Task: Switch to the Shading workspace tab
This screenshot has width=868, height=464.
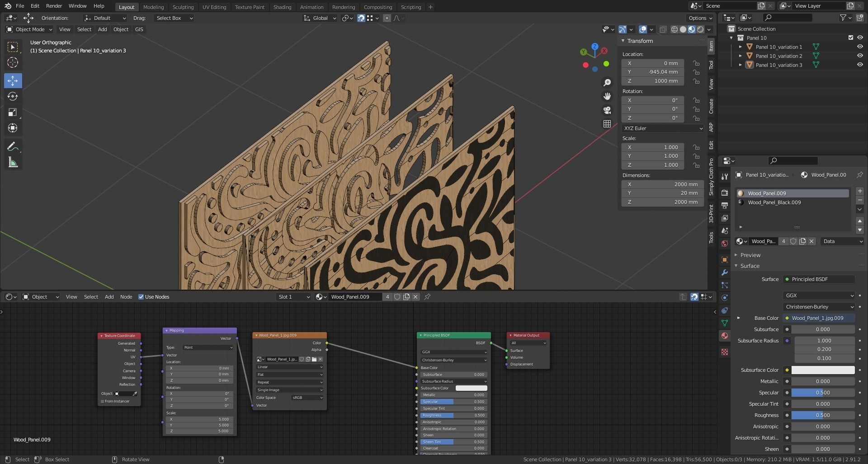Action: tap(282, 7)
